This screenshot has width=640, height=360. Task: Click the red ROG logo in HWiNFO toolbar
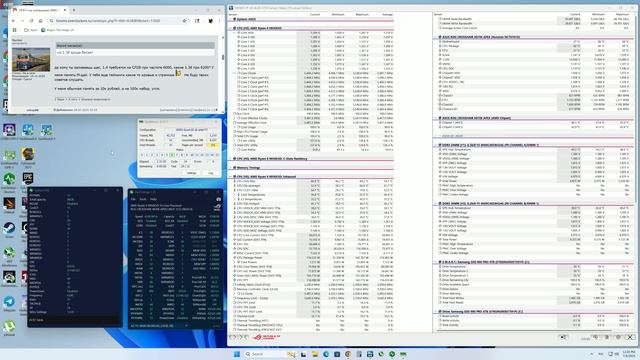(x=266, y=337)
